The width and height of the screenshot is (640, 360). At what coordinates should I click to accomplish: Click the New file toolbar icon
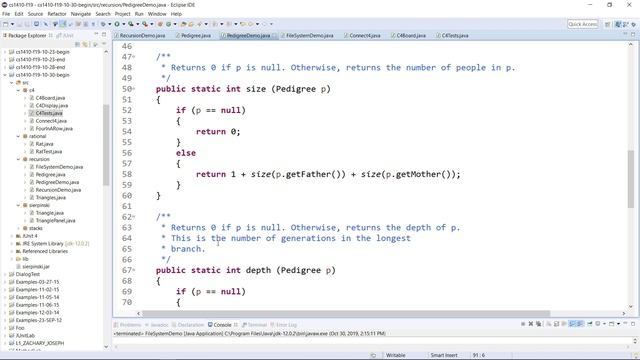5,24
